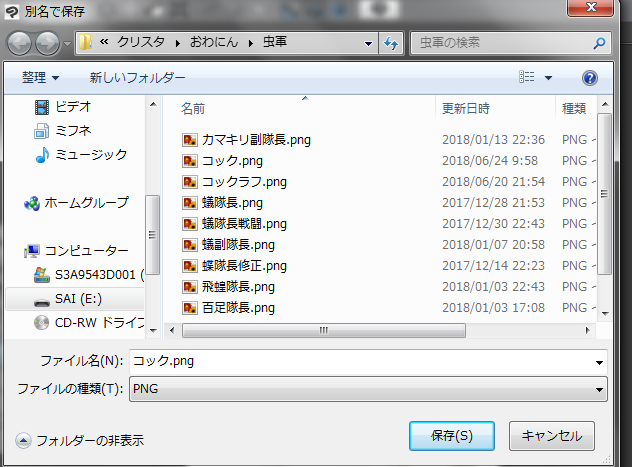Select file コックラフ.png
The image size is (632, 467).
[x=244, y=182]
